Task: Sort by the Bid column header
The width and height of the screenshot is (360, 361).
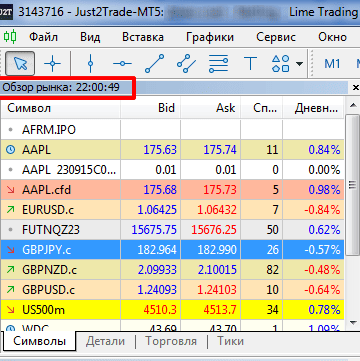Action: [x=150, y=108]
